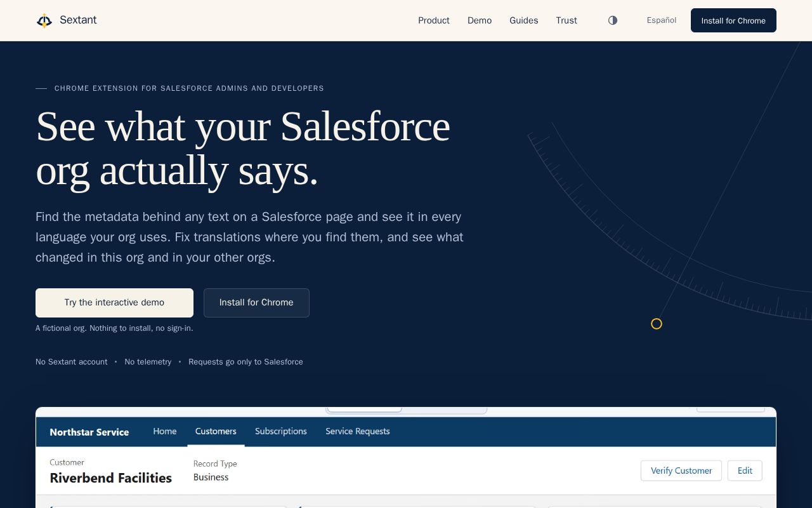
Task: Toggle the dark/light theme icon
Action: pyautogui.click(x=613, y=20)
